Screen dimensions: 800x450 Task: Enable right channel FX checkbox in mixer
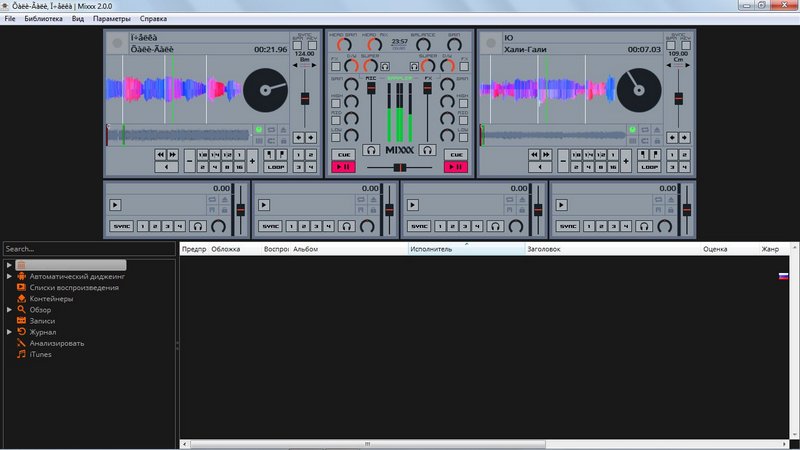pyautogui.click(x=464, y=66)
